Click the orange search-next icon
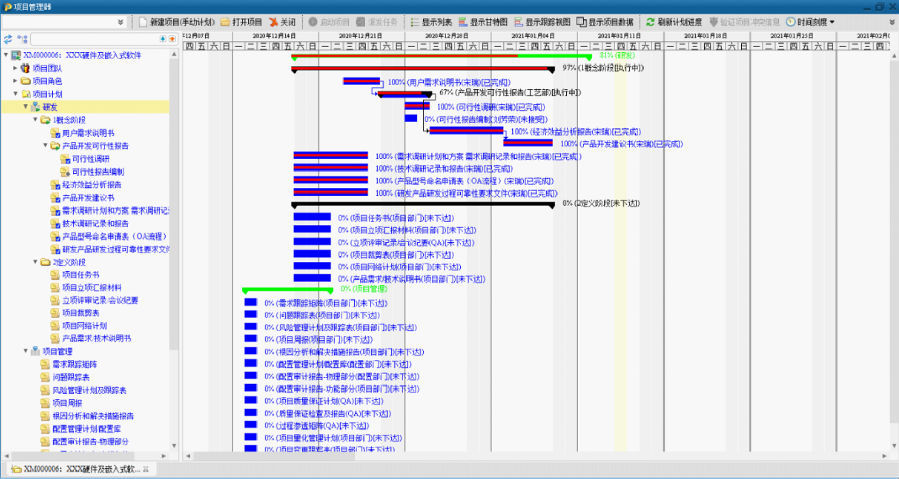The image size is (899, 479). point(172,39)
